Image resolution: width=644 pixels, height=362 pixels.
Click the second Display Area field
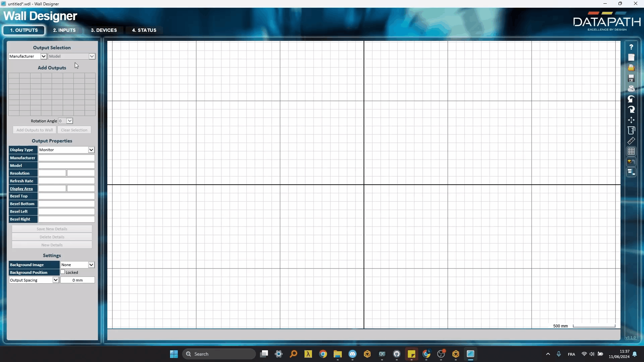[x=81, y=189]
